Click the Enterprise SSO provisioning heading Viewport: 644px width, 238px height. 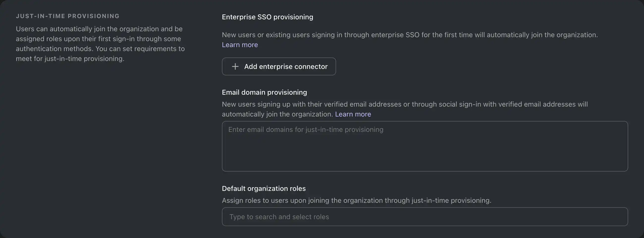(x=267, y=17)
